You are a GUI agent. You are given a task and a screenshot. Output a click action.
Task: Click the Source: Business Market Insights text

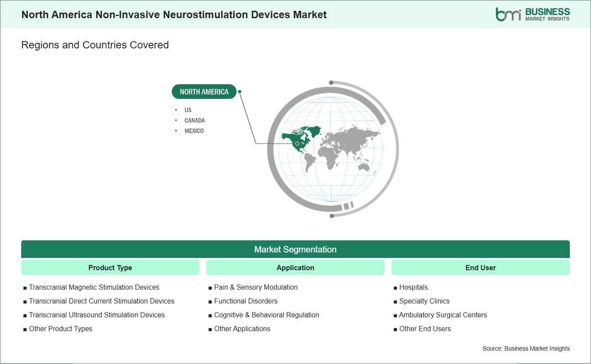526,348
